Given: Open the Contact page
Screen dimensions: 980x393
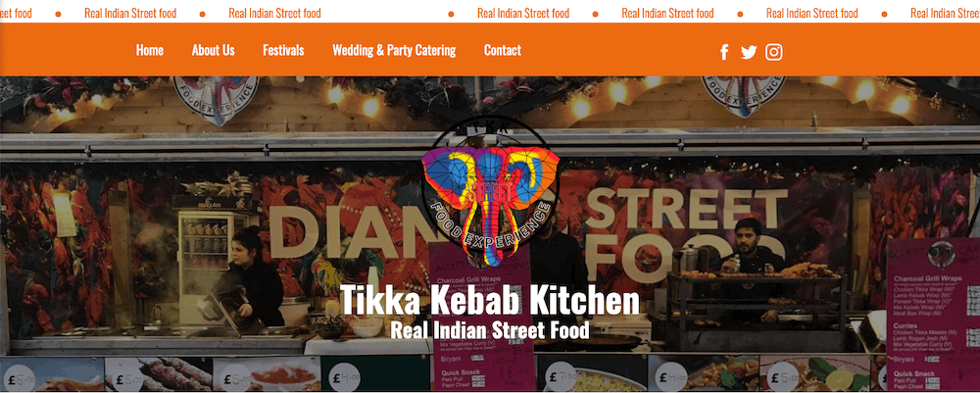Looking at the screenshot, I should (503, 50).
